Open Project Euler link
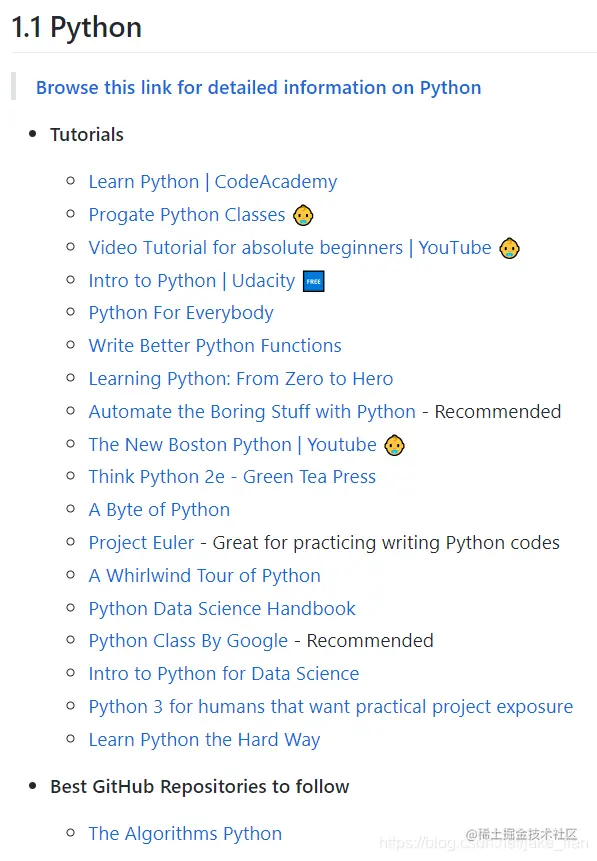This screenshot has width=597, height=861. 142,543
